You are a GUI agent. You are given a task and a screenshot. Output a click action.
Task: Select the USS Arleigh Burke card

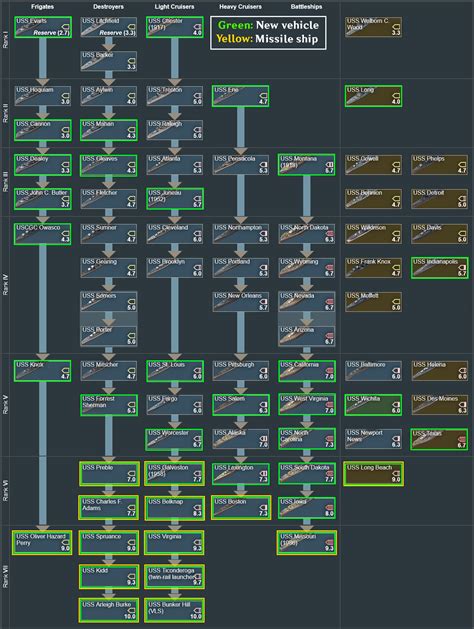click(x=109, y=611)
